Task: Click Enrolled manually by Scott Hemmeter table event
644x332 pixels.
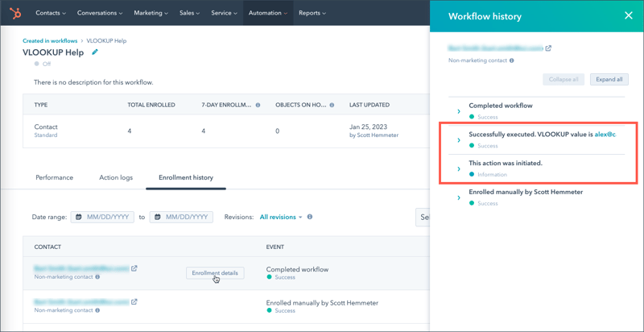Action: 322,303
